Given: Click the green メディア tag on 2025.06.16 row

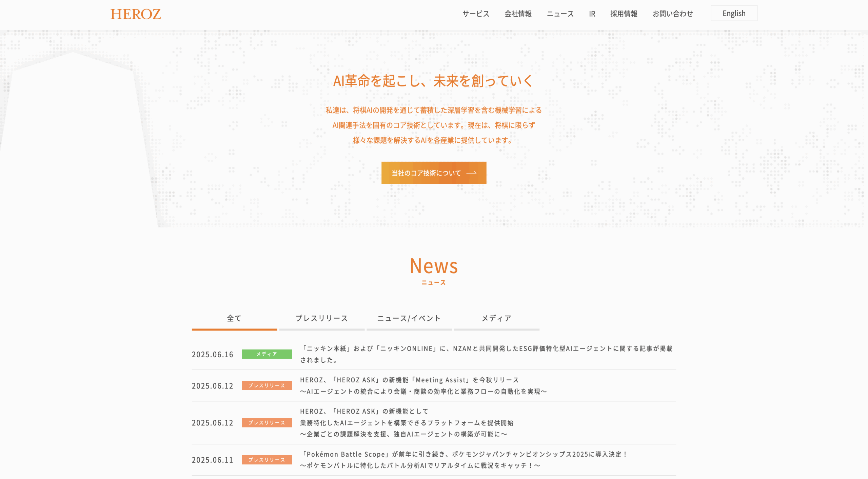Looking at the screenshot, I should 267,354.
